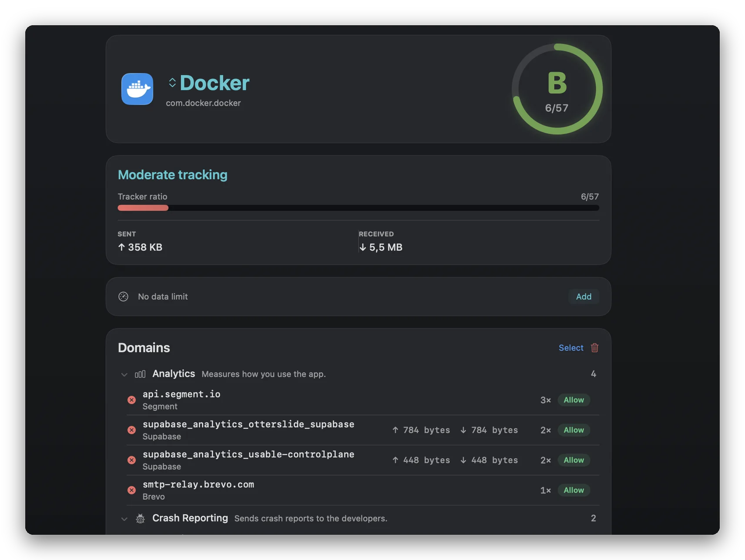Click the smtp-relay.brevo.com domain name
This screenshot has height=560, width=745.
click(198, 484)
